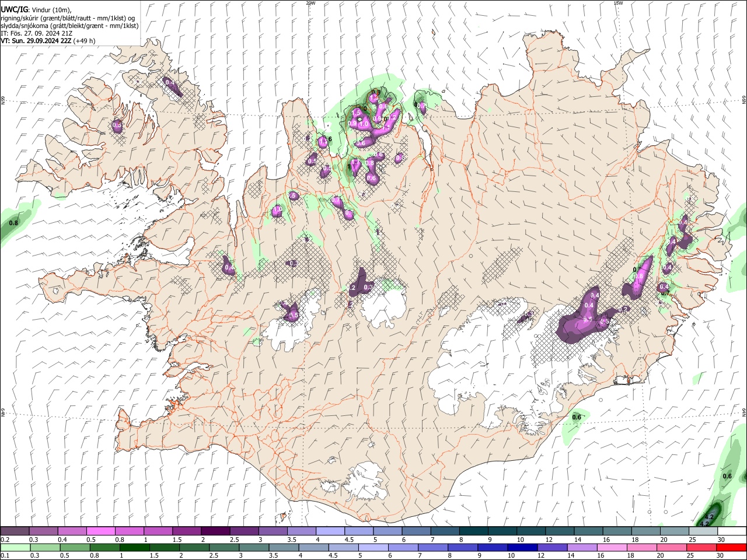The height and width of the screenshot is (560, 747).
Task: Select the rigning/skúrir legend description line
Action: coord(68,18)
